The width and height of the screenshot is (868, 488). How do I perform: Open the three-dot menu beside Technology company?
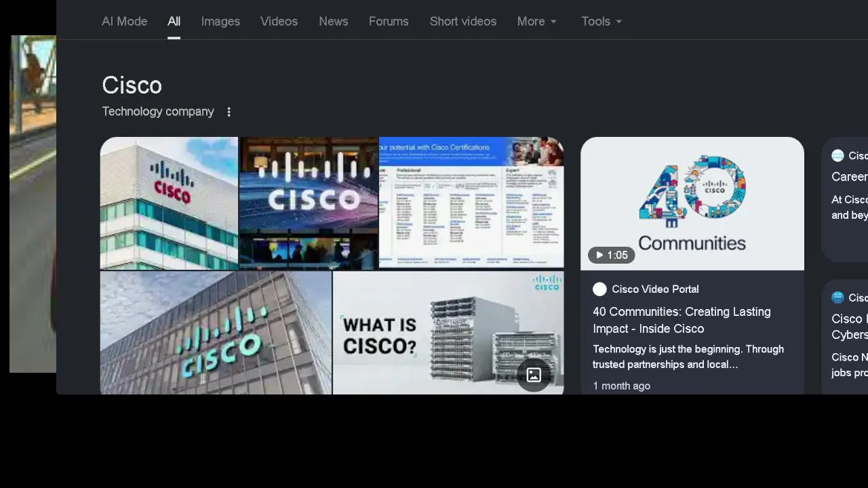[229, 112]
